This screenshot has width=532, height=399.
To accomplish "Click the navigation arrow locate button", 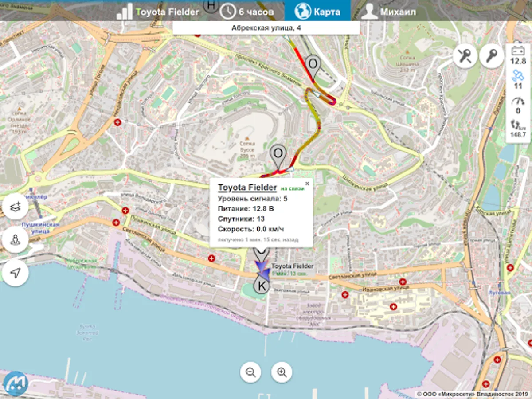I will pyautogui.click(x=15, y=272).
